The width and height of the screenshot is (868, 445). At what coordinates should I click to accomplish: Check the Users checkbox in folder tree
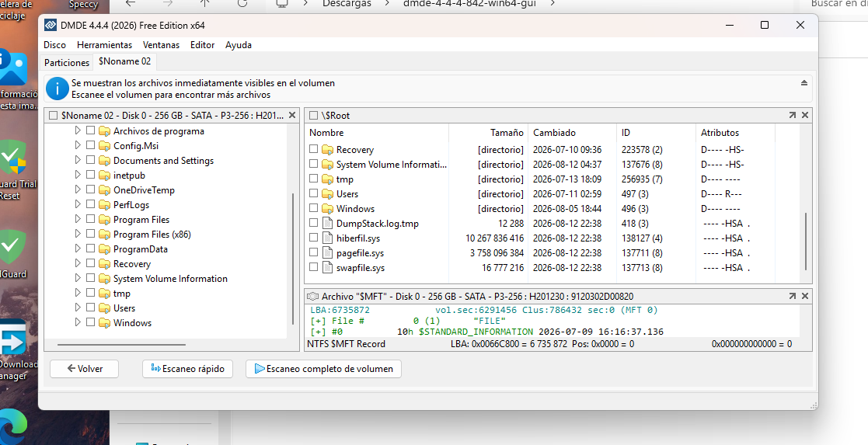click(90, 308)
